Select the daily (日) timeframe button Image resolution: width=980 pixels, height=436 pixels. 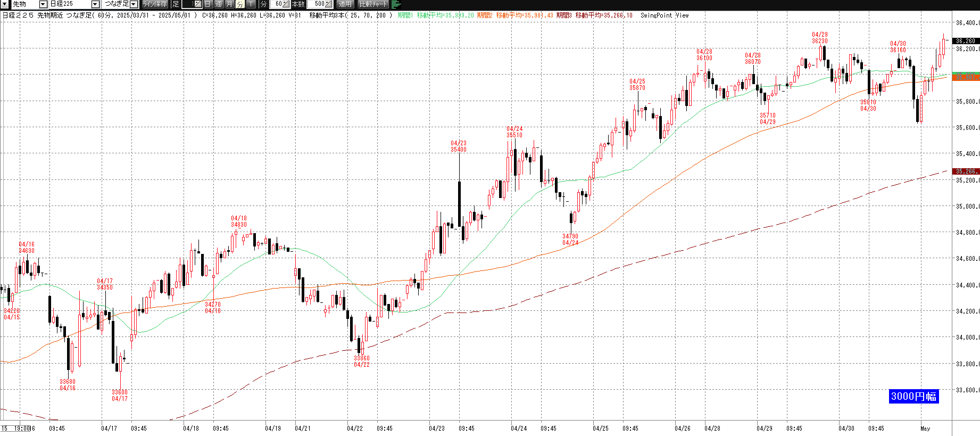click(208, 4)
